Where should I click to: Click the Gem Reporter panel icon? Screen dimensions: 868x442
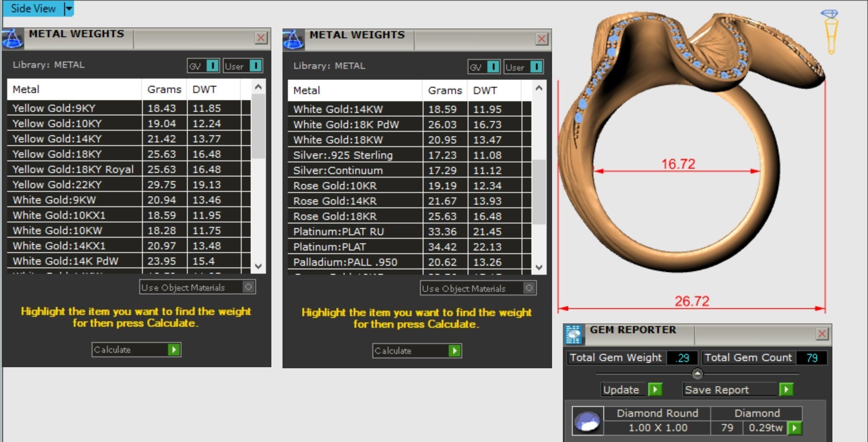[x=573, y=334]
